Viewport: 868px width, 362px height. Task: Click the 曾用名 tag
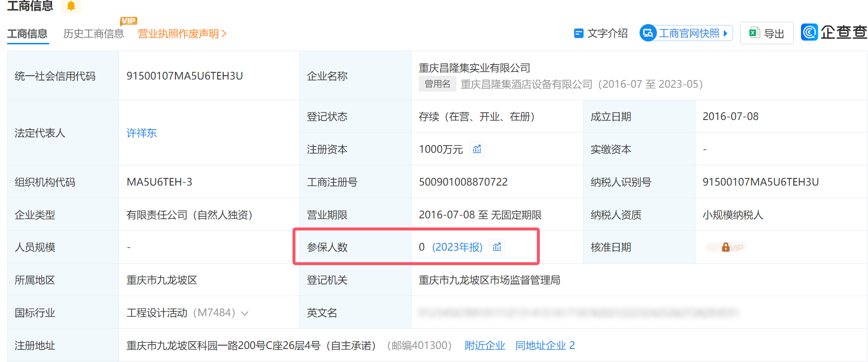pos(437,84)
